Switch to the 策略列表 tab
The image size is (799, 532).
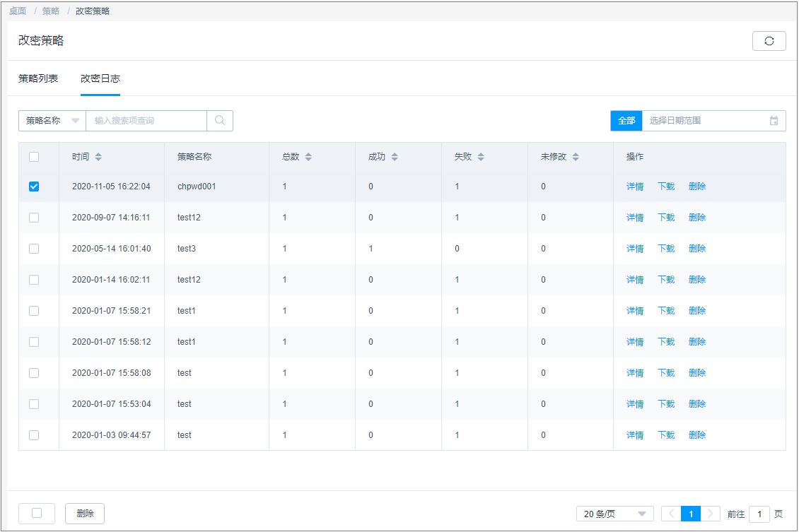[38, 78]
